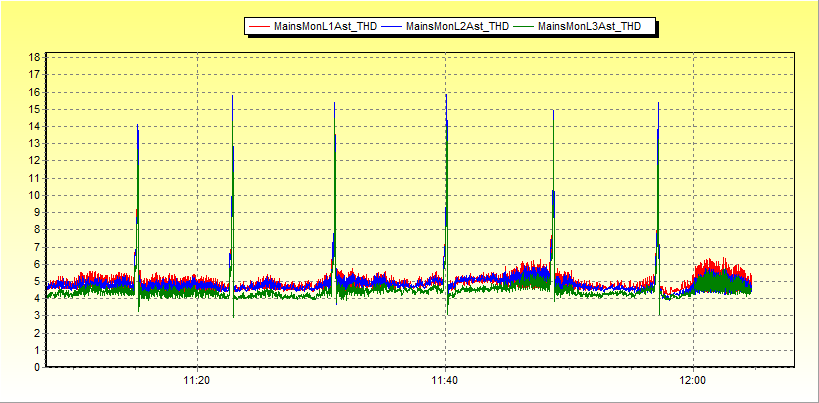
Task: Click the tall spike at 11:40
Action: pos(446,96)
